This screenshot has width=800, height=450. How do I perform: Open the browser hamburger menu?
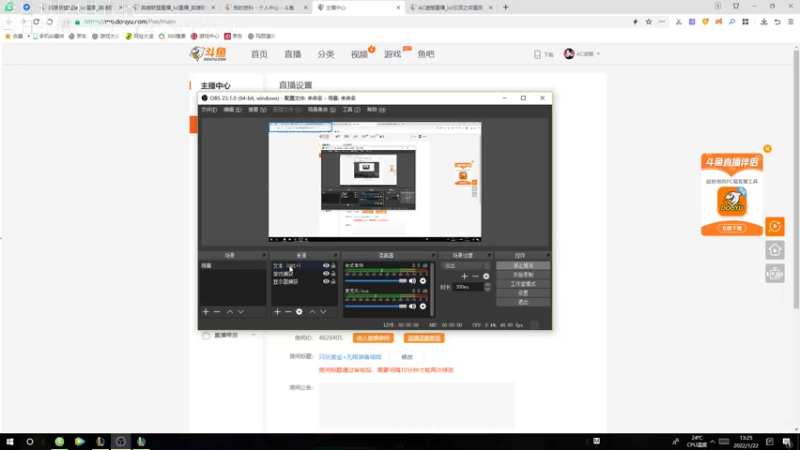coord(791,22)
